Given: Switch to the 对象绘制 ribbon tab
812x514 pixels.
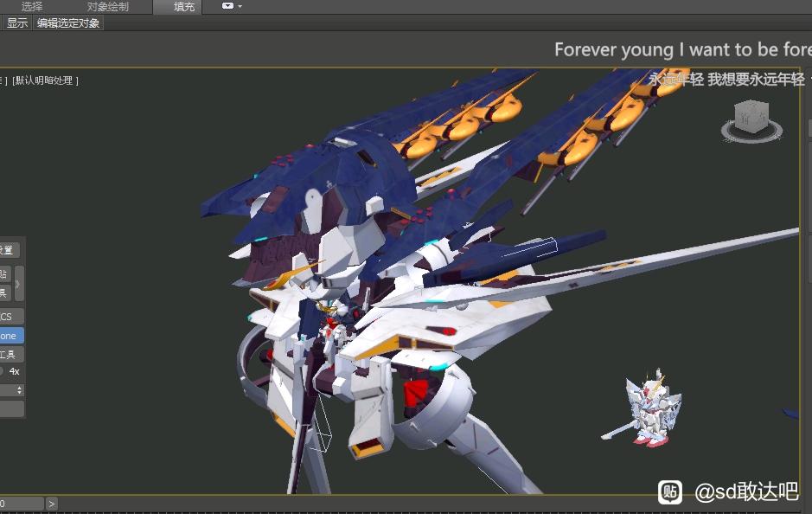Looking at the screenshot, I should (108, 7).
